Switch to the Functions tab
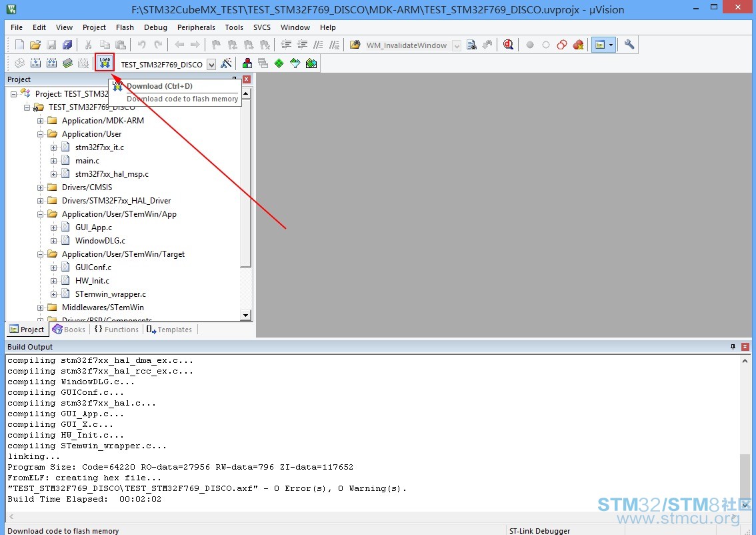756x535 pixels. [116, 330]
